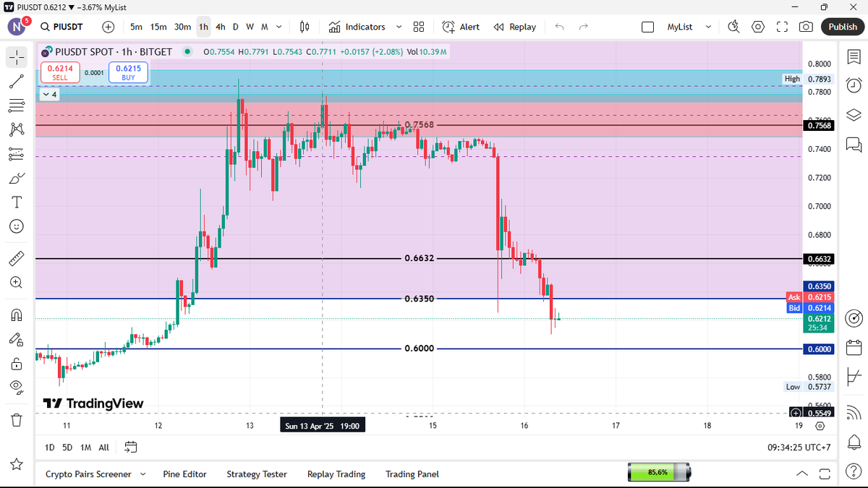This screenshot has height=488, width=868.
Task: Create an Alert
Action: (461, 27)
